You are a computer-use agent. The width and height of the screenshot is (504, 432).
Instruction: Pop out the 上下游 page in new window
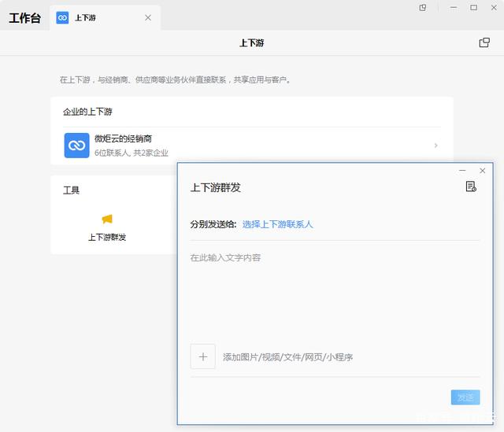click(x=484, y=42)
